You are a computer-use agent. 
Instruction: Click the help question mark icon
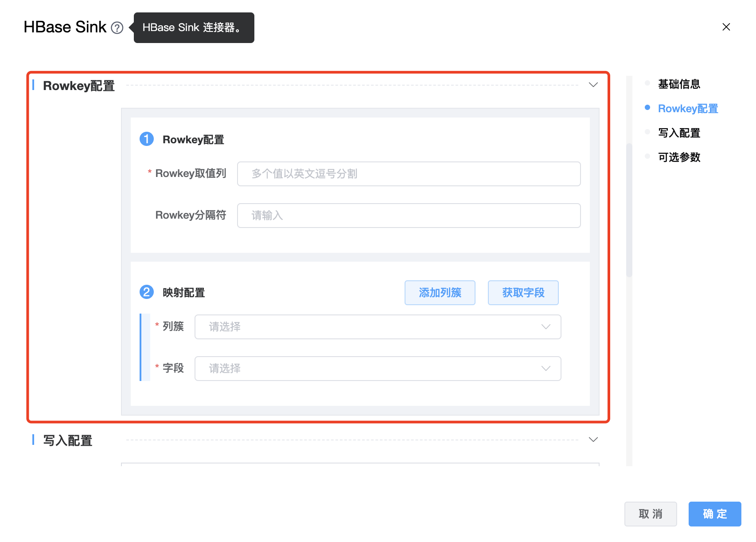(x=117, y=28)
